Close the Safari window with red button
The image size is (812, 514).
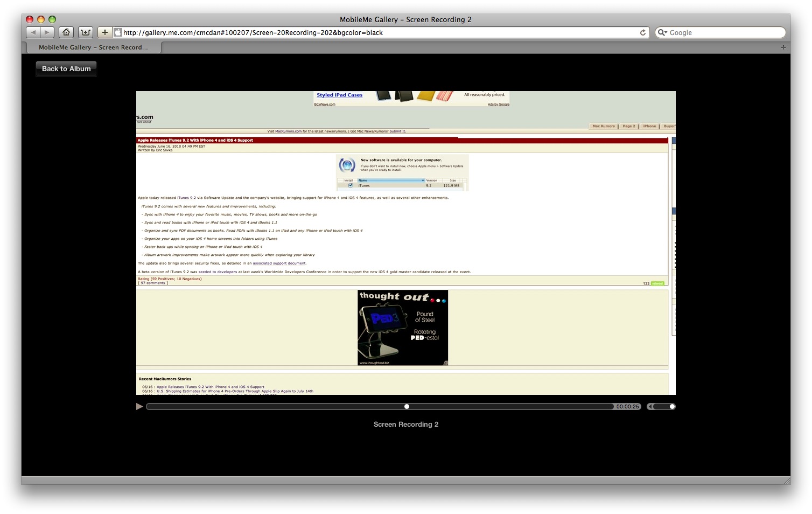point(30,19)
